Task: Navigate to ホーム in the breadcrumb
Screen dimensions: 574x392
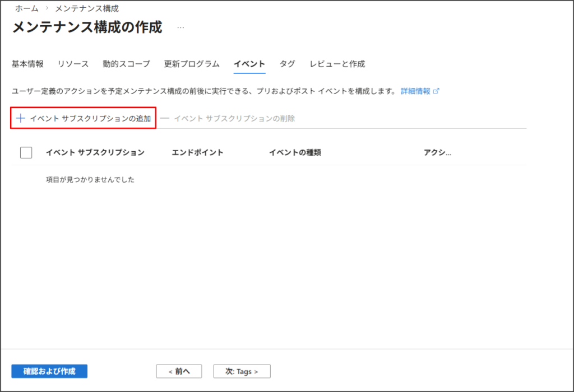Action: coord(27,8)
